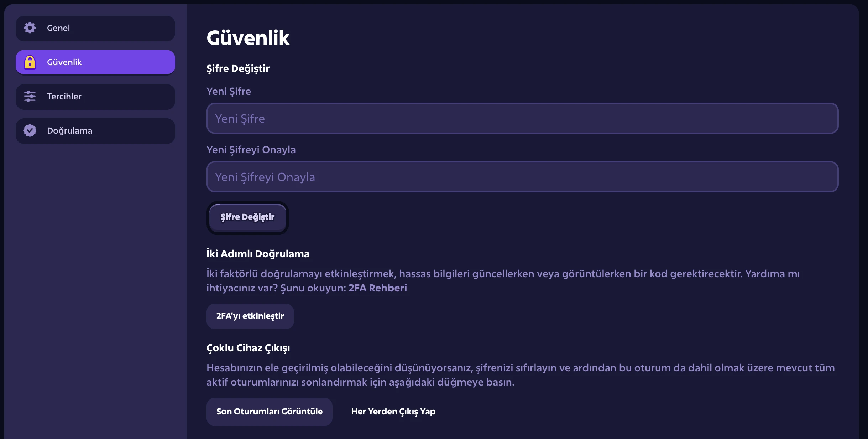Click the İki Adımlı Doğrulama section heading
This screenshot has height=439, width=868.
pyautogui.click(x=258, y=254)
